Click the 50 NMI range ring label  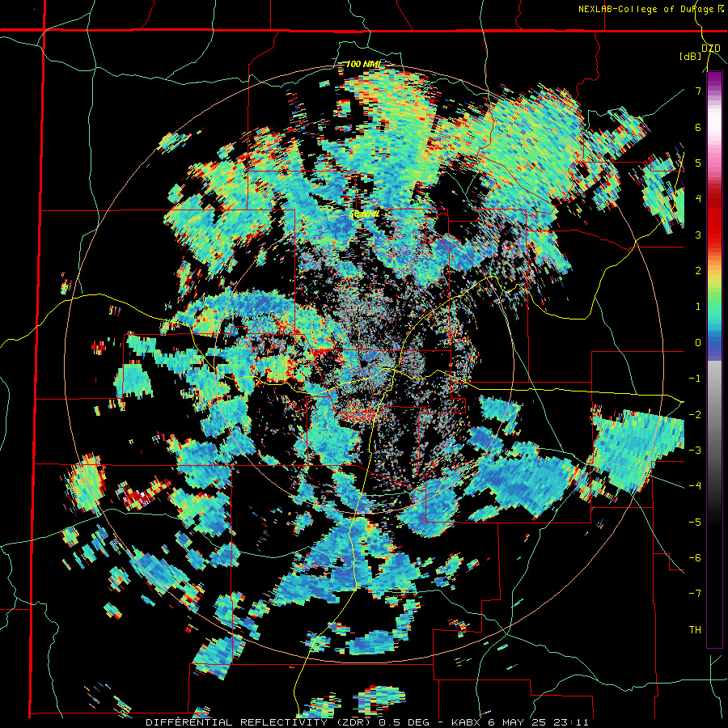(364, 214)
